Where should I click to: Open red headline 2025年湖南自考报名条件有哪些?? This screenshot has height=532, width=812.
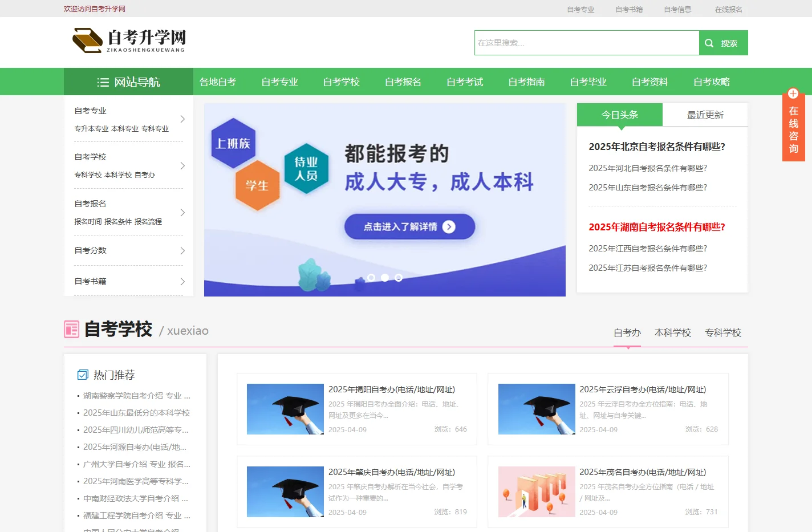click(657, 227)
